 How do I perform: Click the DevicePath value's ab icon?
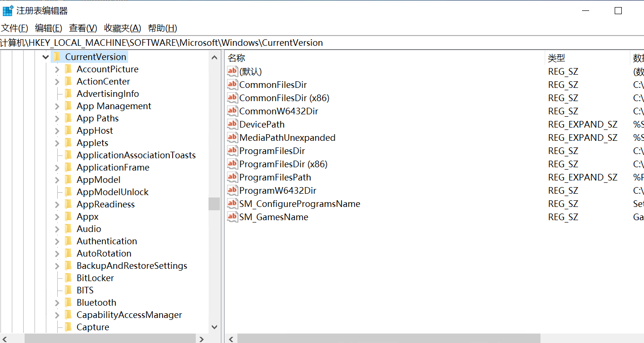(232, 124)
